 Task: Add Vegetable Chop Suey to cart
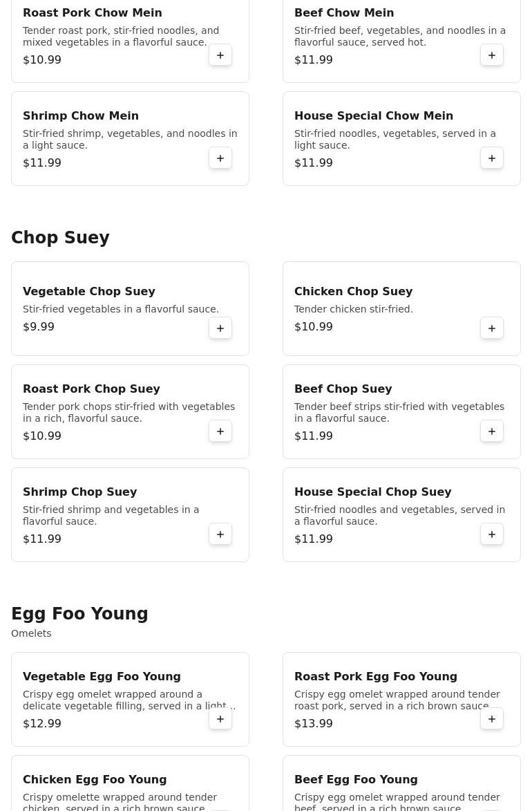[x=220, y=328]
